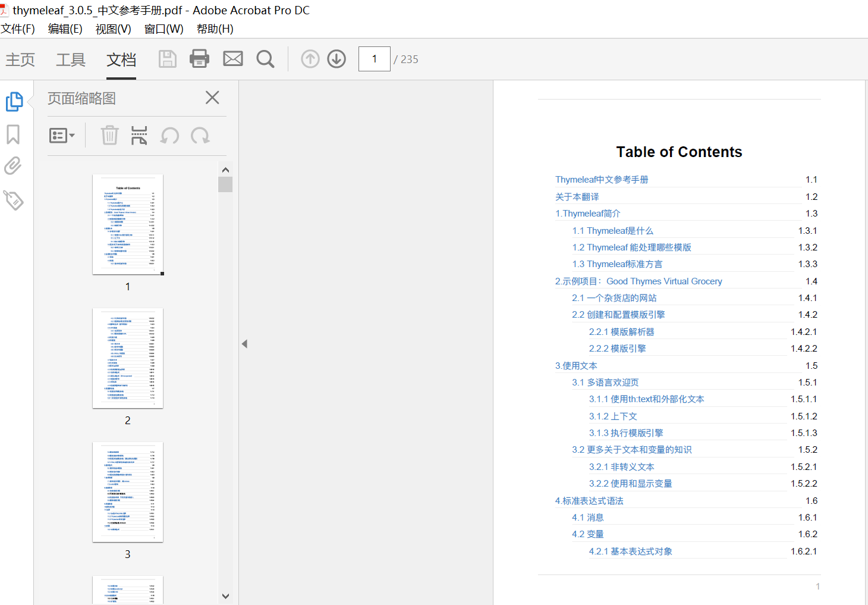The width and height of the screenshot is (868, 605).
Task: Open link 2.2 创建和配置模版引擎
Action: [618, 315]
